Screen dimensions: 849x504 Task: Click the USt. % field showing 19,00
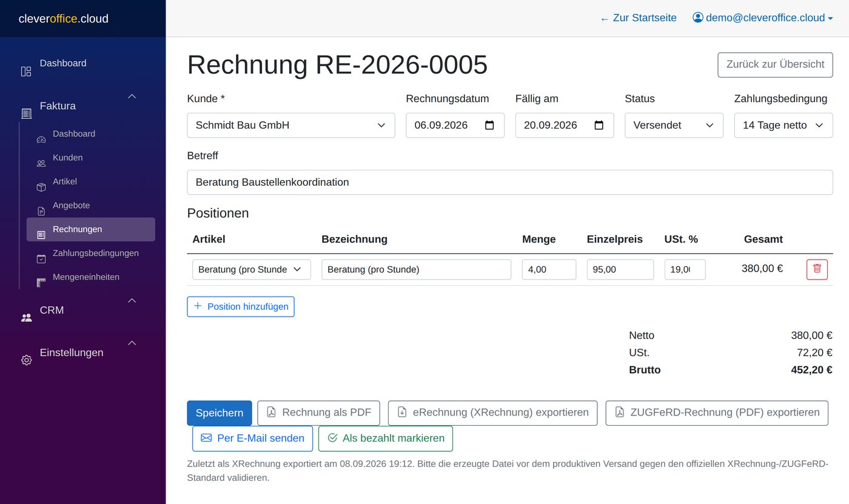685,269
